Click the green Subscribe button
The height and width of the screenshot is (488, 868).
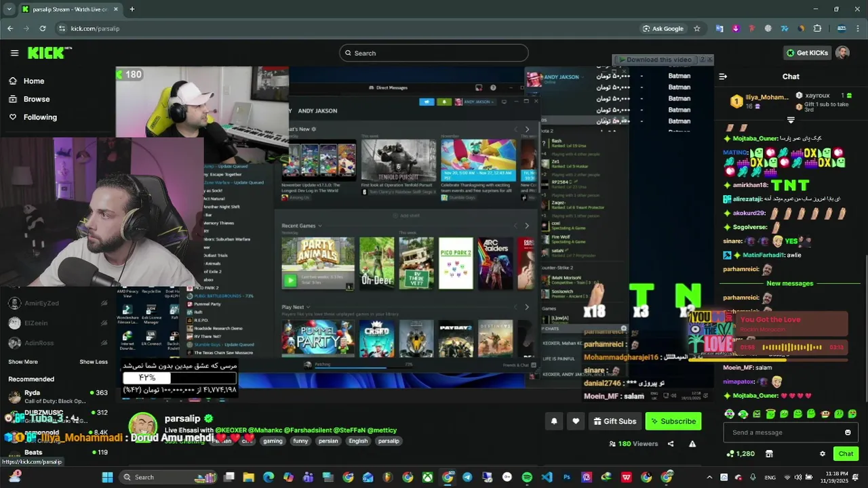673,422
